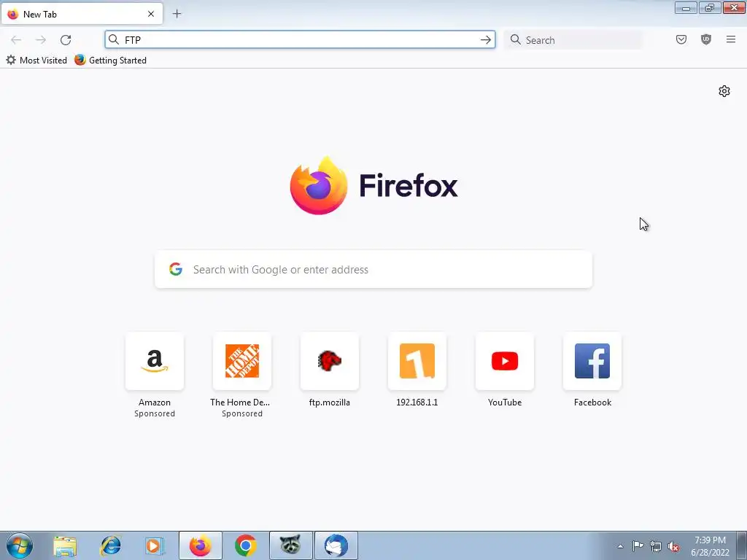
Task: Open Action Center flag icon
Action: 638,546
